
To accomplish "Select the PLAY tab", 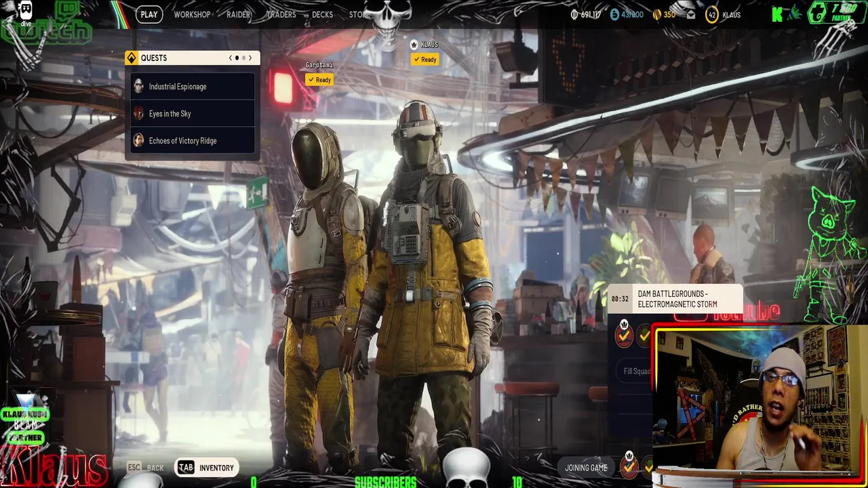I will [x=149, y=14].
